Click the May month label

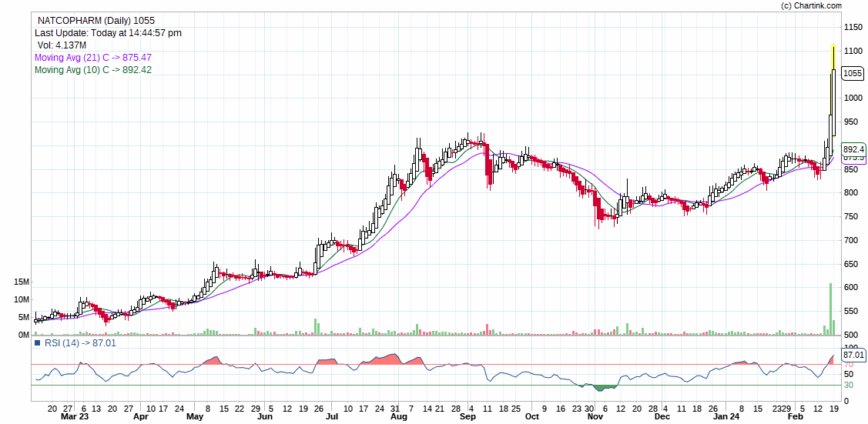click(195, 416)
